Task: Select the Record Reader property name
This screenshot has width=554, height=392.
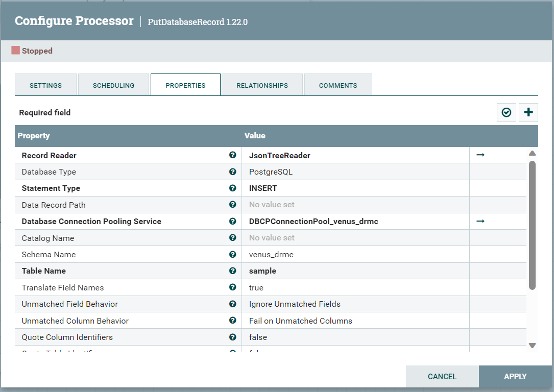Action: (x=49, y=155)
